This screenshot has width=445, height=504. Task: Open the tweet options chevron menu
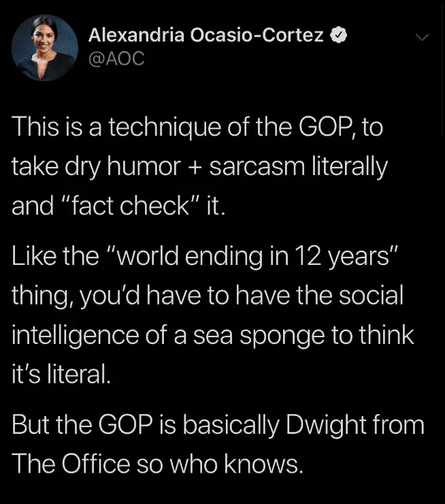click(422, 38)
